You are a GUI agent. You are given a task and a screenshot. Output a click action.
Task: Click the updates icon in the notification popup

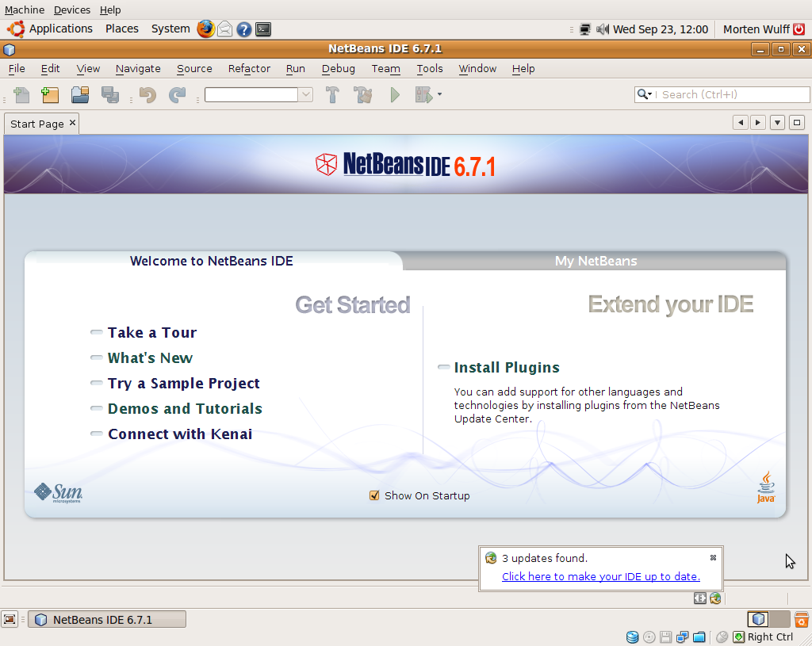(x=490, y=557)
